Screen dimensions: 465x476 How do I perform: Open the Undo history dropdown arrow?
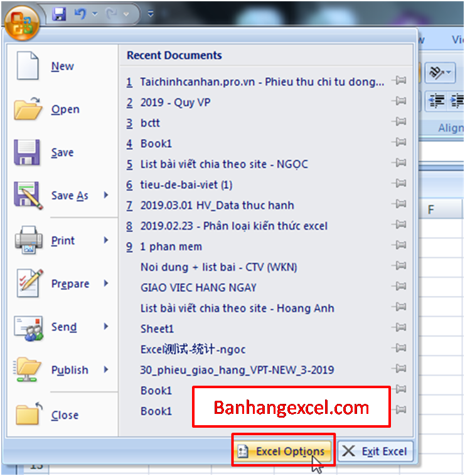pos(95,14)
